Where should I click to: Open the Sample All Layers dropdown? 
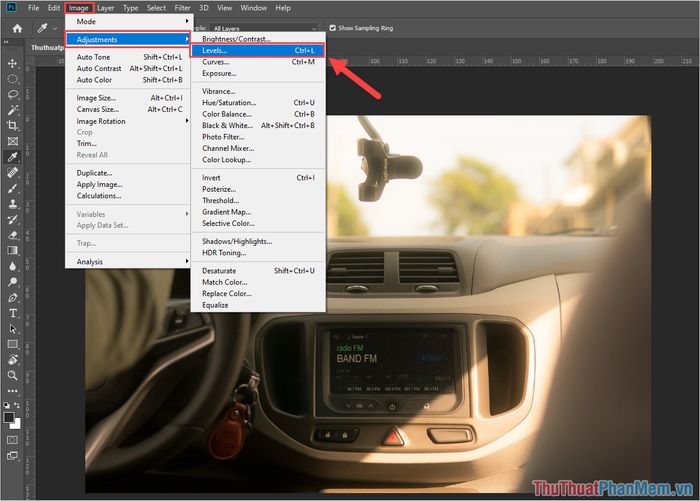(x=264, y=29)
